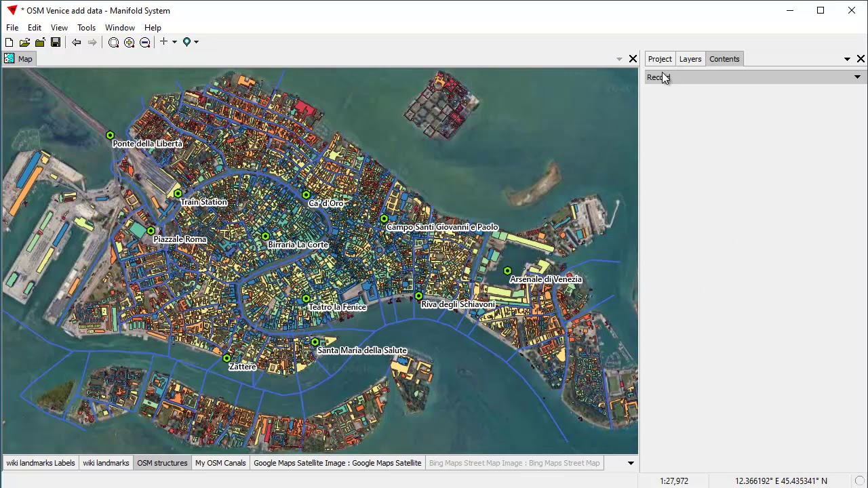Click the Open project folder icon
Image resolution: width=868 pixels, height=488 pixels.
point(24,42)
